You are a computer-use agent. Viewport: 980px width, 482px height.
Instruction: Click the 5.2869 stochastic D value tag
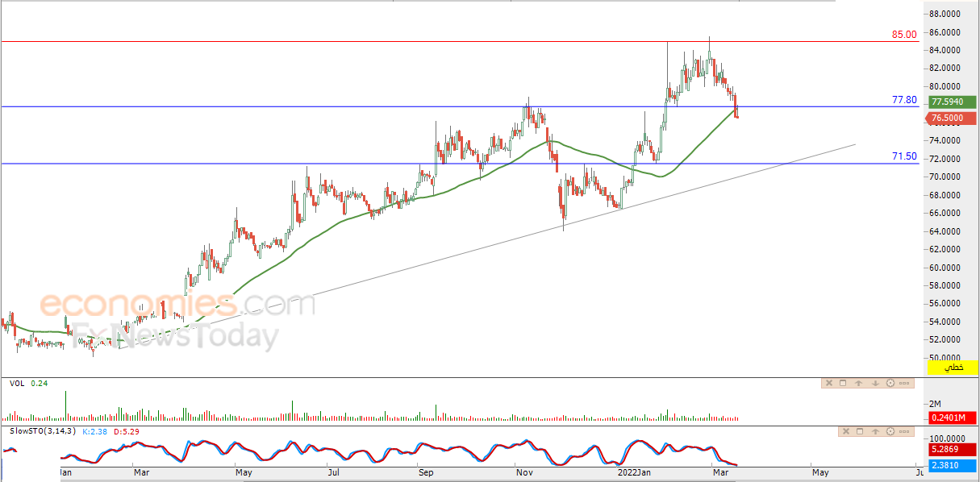(953, 451)
